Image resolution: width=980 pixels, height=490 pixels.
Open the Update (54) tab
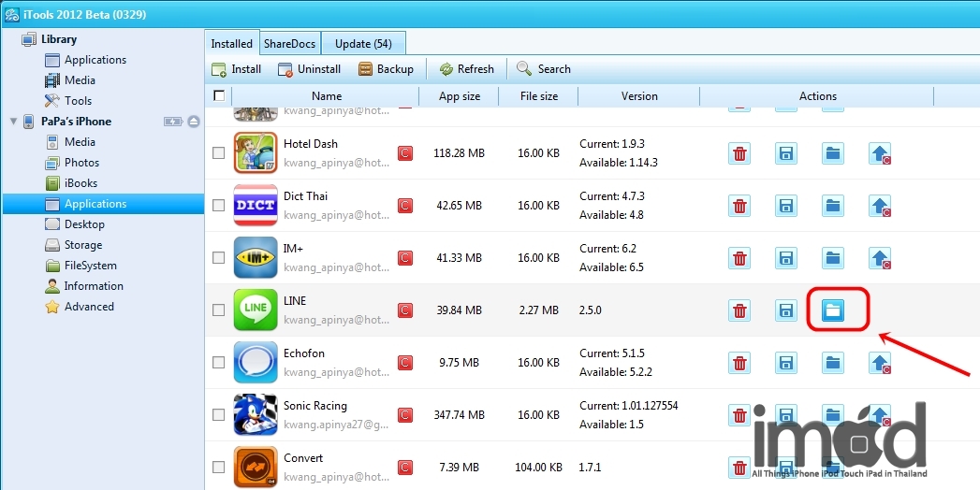tap(363, 44)
